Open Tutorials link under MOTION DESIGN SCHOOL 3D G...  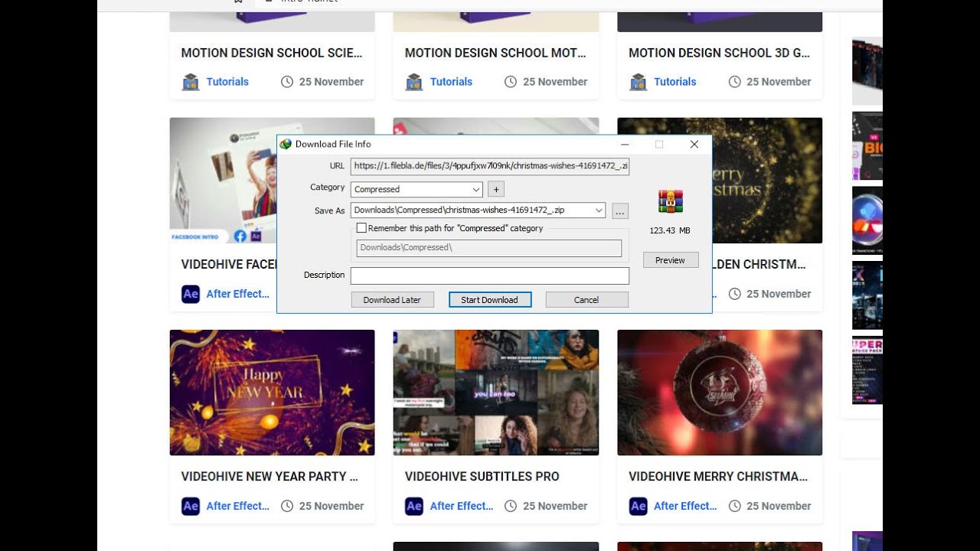pos(675,82)
